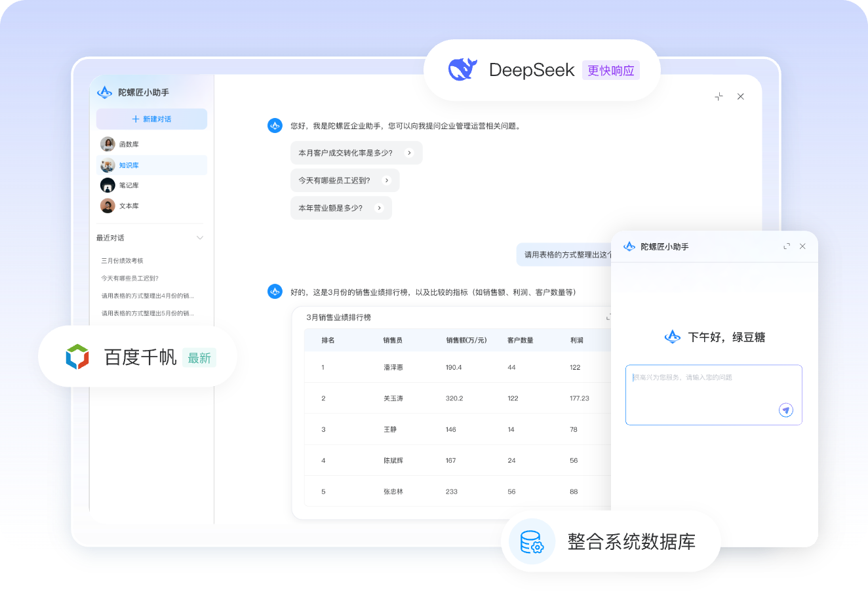Viewport: 868px width, 601px height.
Task: Collapse the 最近对话 section
Action: click(200, 238)
